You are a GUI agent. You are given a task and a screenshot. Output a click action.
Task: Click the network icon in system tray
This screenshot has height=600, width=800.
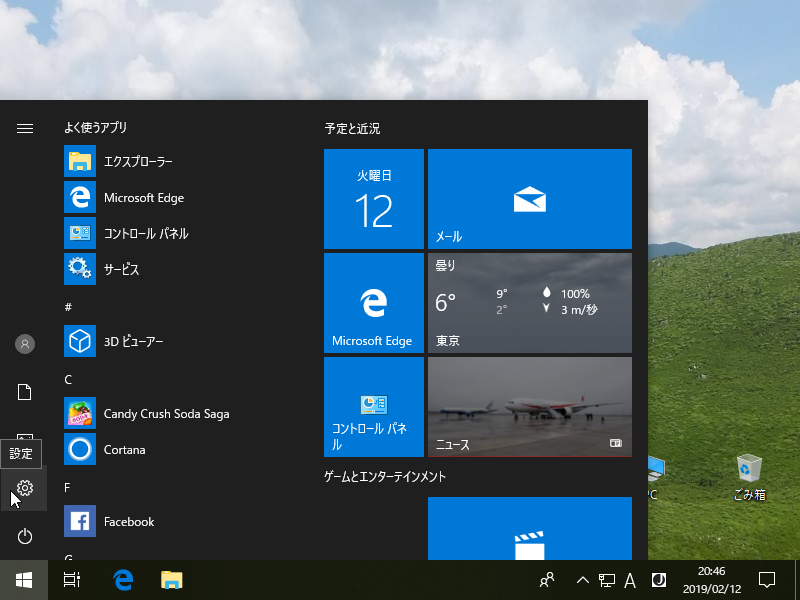(x=607, y=580)
